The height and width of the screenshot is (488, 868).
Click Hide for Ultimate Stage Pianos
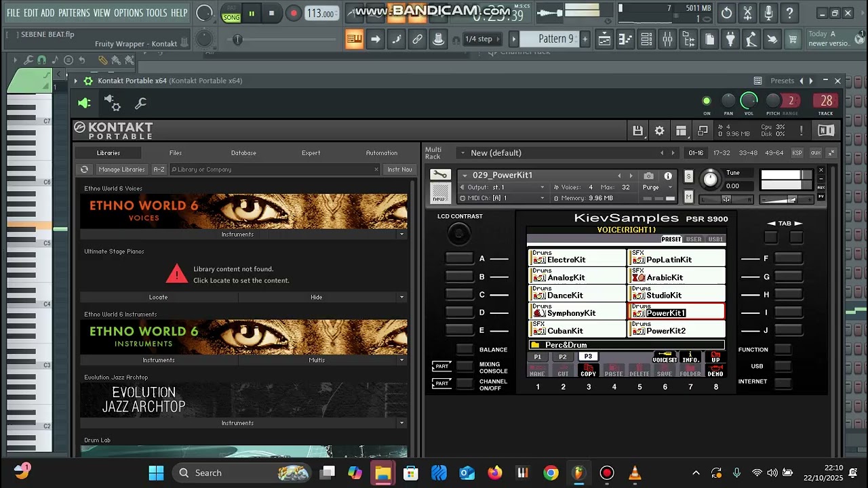[x=316, y=297]
